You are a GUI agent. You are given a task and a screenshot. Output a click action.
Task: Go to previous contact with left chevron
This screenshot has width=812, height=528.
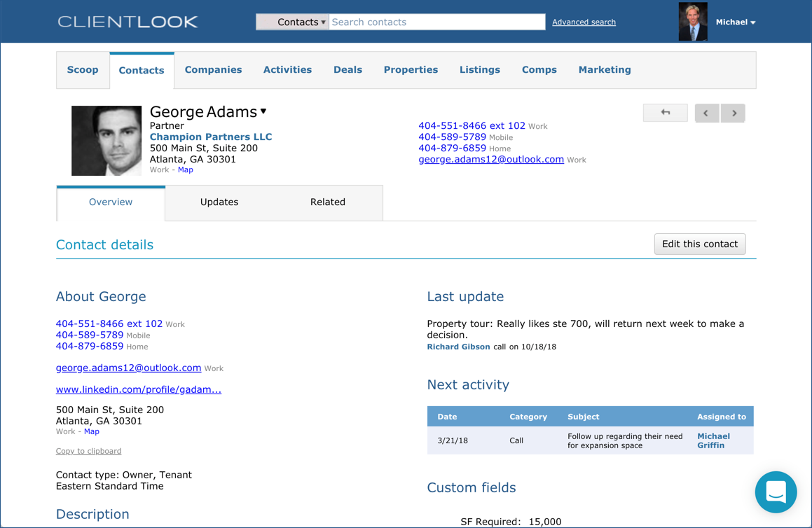point(707,113)
